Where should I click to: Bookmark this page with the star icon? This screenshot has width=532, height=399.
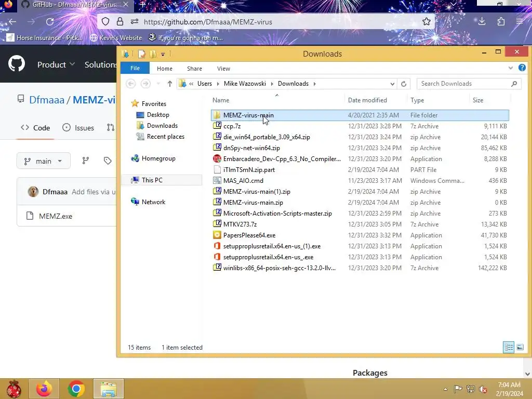[x=427, y=22]
